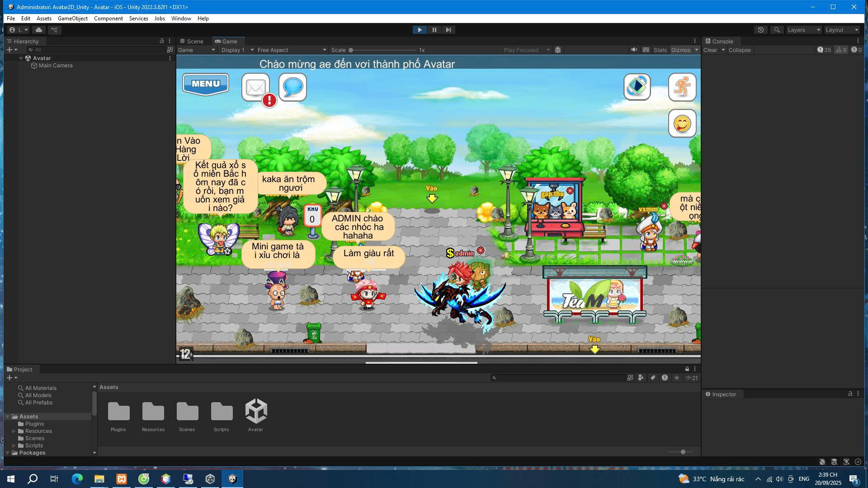The height and width of the screenshot is (488, 868).
Task: Open the Layers dropdown
Action: click(803, 30)
